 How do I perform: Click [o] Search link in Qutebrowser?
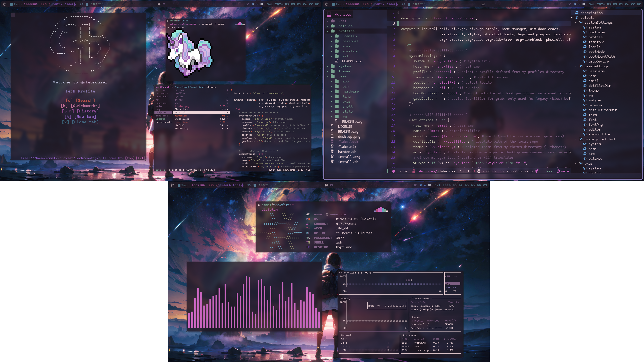pos(80,100)
